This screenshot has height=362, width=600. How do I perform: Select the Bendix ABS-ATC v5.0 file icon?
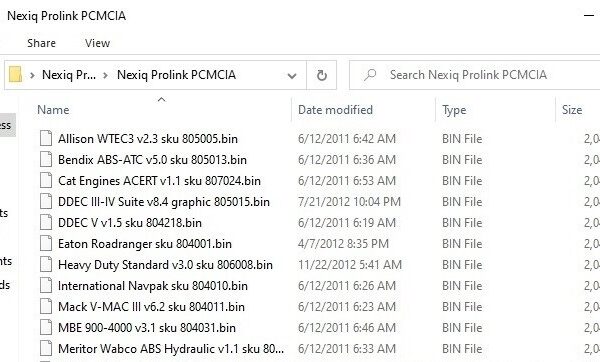(46, 160)
